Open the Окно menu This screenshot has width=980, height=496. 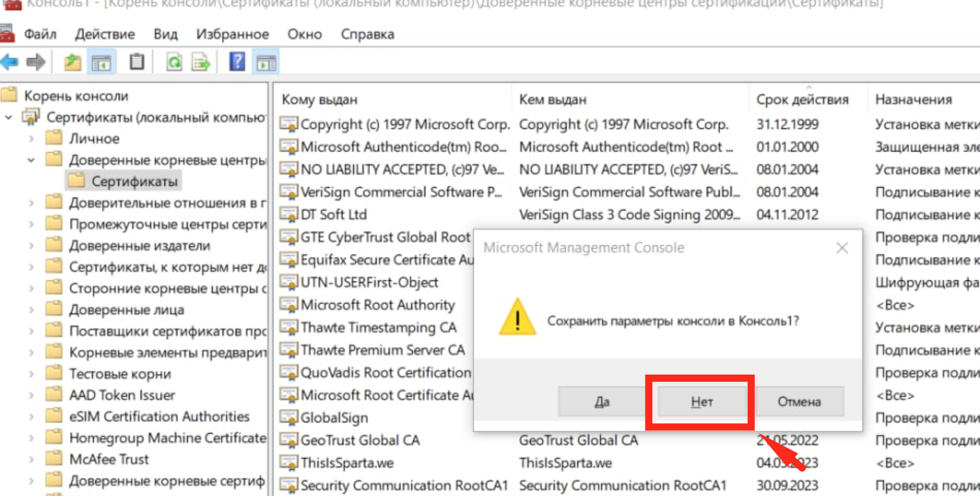pyautogui.click(x=305, y=34)
